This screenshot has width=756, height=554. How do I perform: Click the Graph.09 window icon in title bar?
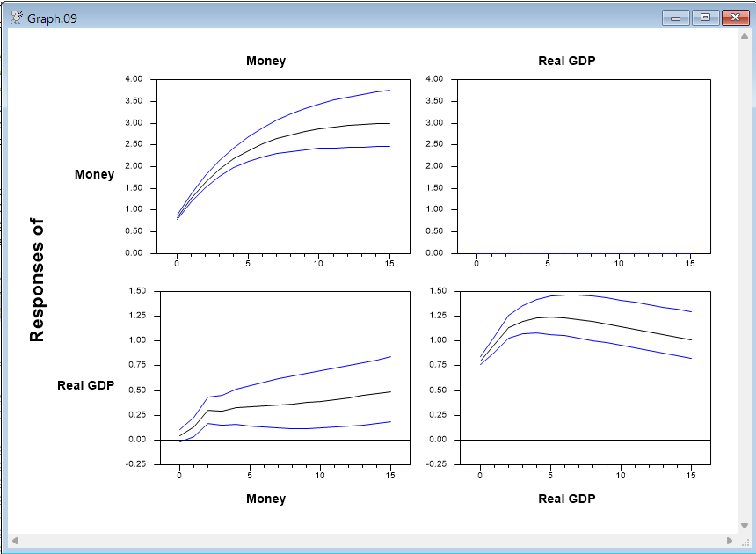16,17
